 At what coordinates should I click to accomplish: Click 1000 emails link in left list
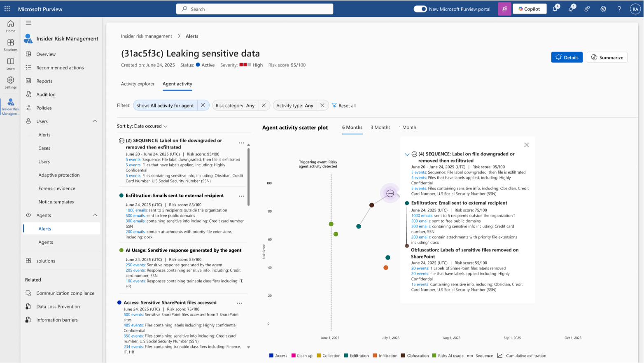[136, 210]
